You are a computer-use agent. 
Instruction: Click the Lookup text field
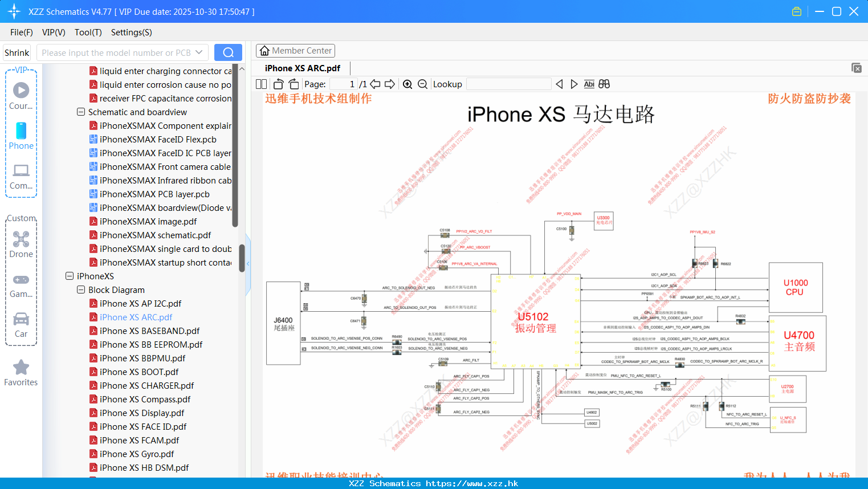[509, 84]
